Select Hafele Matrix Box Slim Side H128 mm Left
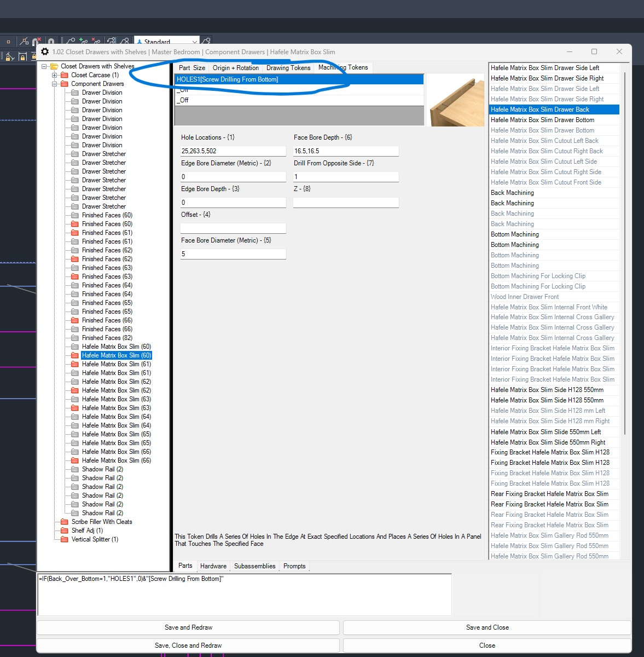This screenshot has width=644, height=657. 554,411
